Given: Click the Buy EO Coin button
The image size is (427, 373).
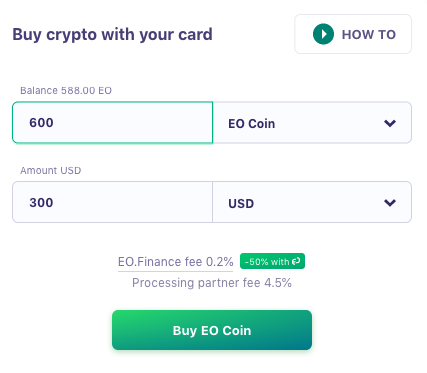Looking at the screenshot, I should (212, 330).
